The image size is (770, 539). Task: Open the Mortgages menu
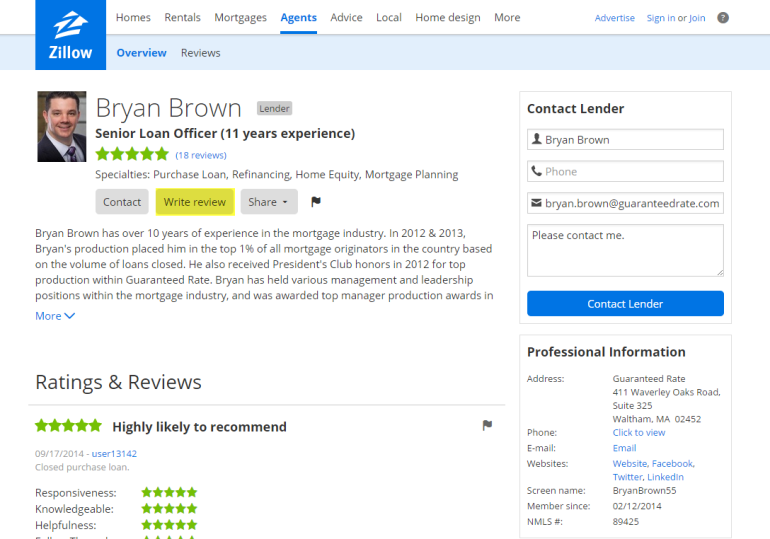[240, 18]
